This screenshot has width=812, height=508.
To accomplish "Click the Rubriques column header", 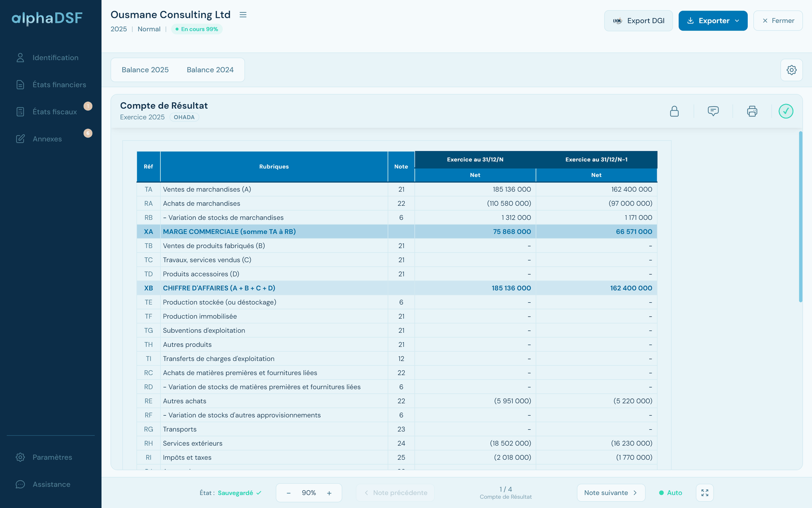I will (274, 167).
